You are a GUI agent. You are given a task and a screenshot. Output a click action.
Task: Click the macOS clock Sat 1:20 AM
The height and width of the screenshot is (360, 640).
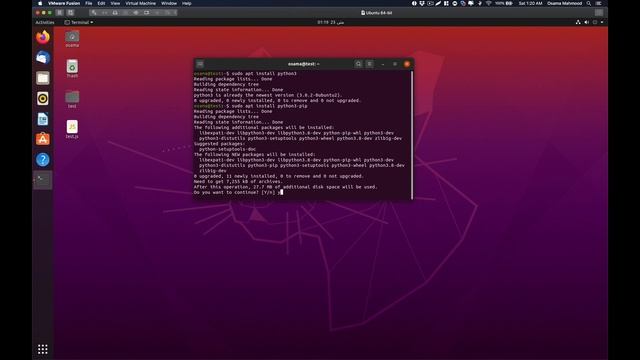point(530,3)
